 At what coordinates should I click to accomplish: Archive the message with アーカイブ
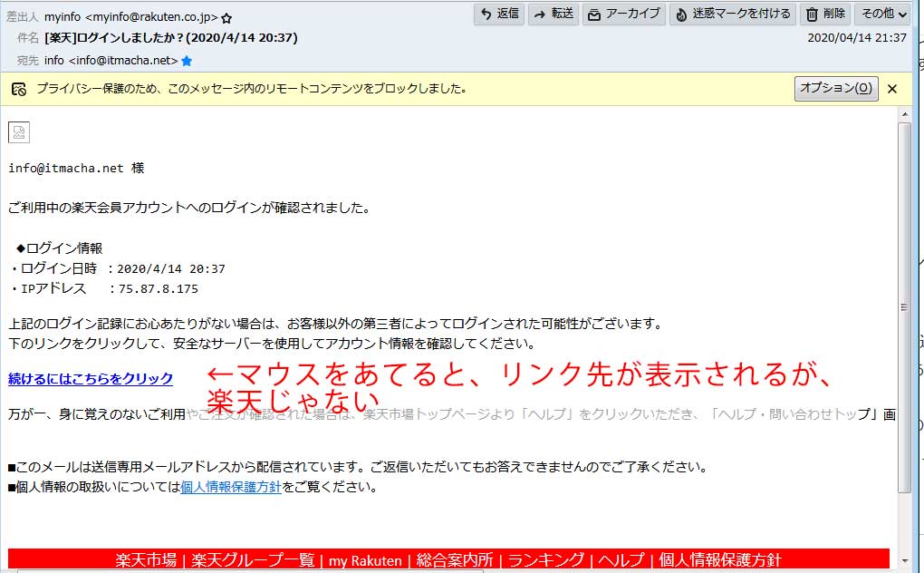point(623,14)
